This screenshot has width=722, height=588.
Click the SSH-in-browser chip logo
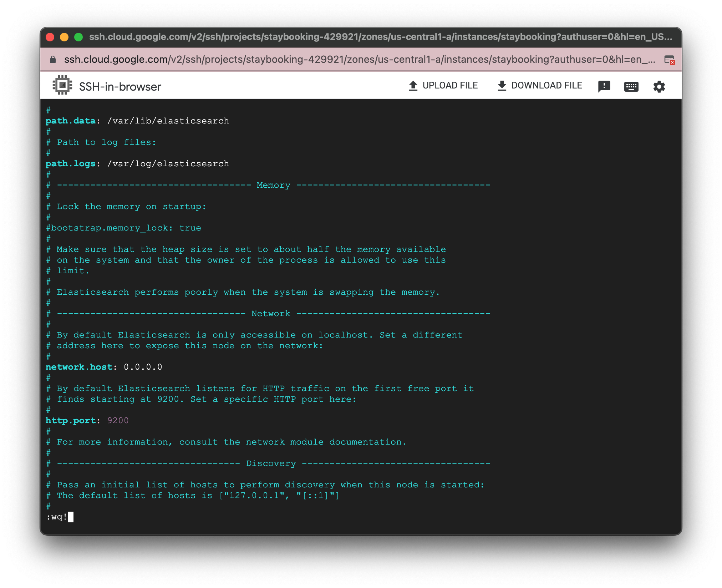62,85
